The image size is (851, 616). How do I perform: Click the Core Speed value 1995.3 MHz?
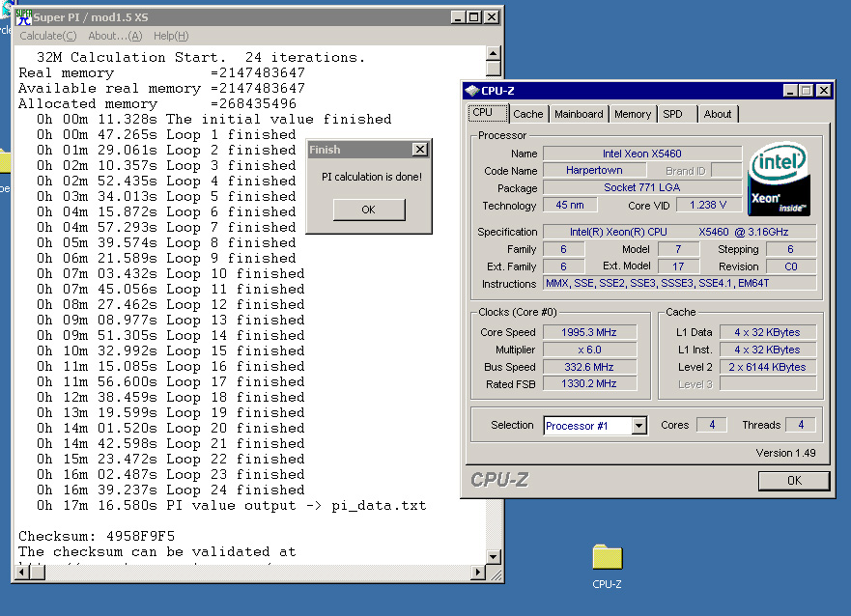[589, 332]
